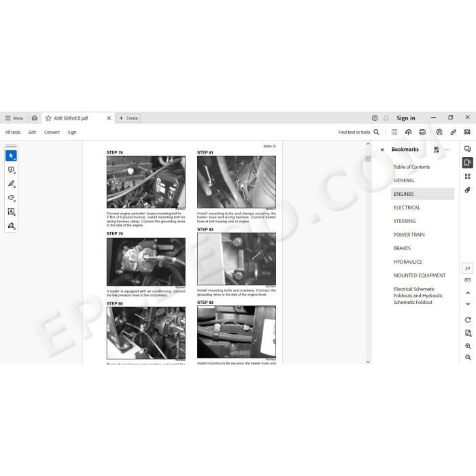Click the Sign in link
This screenshot has height=476, width=476.
coord(405,118)
